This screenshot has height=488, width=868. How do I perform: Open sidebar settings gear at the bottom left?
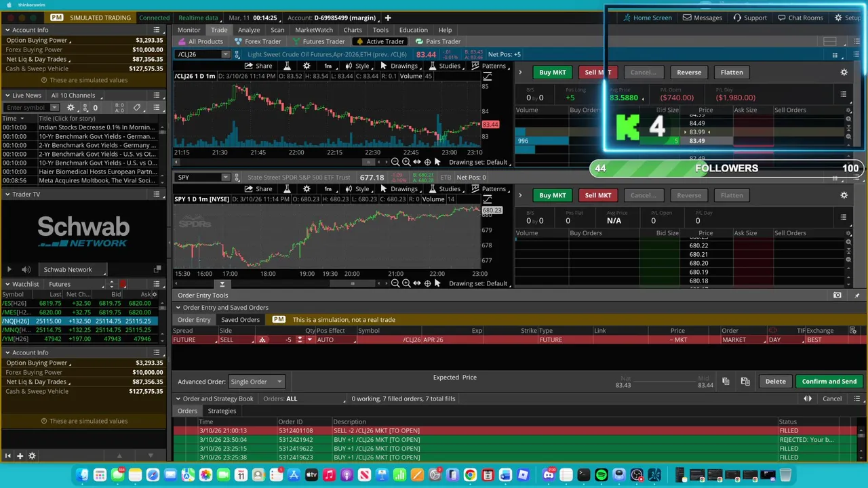[x=32, y=456]
